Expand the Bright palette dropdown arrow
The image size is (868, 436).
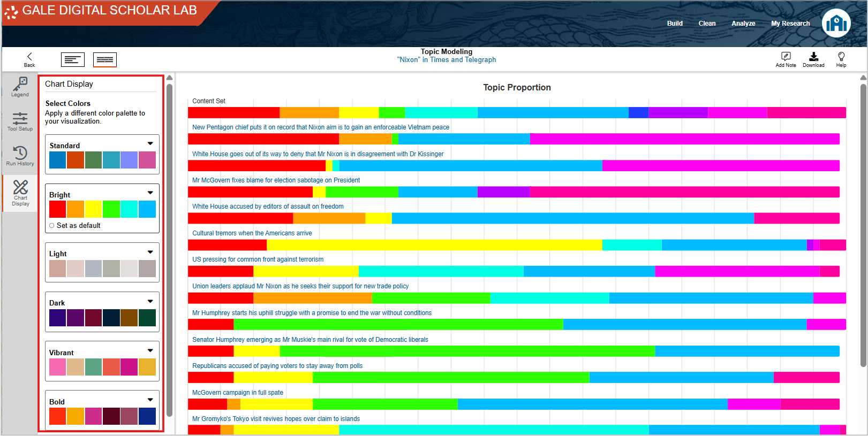(x=150, y=193)
